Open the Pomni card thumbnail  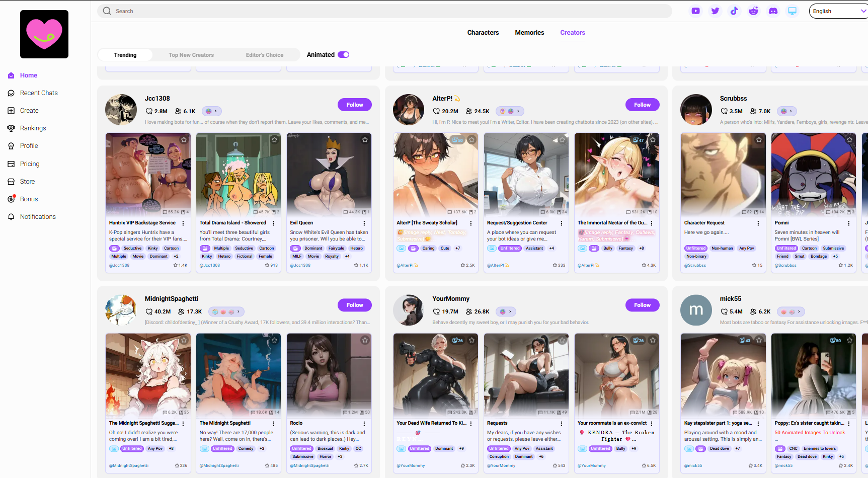coord(814,175)
